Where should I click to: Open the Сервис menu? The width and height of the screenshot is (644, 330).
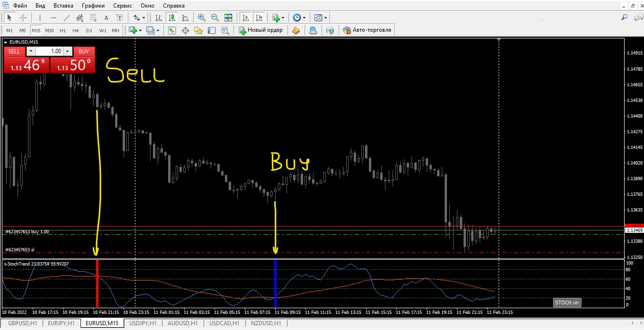[x=123, y=6]
